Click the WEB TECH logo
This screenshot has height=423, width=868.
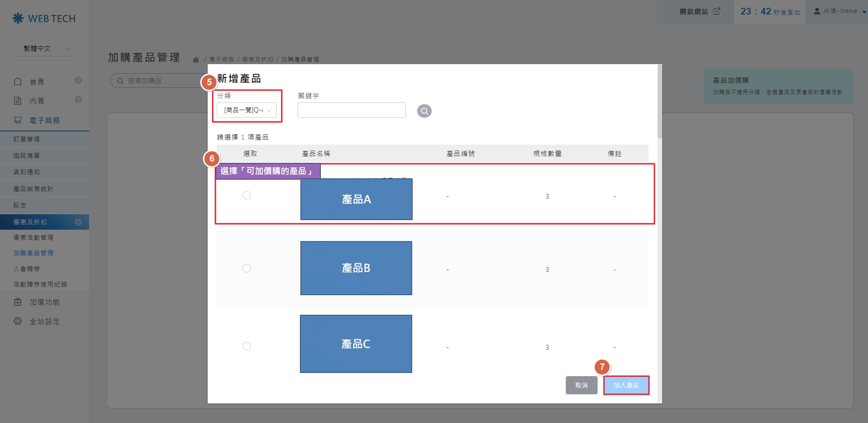click(44, 19)
